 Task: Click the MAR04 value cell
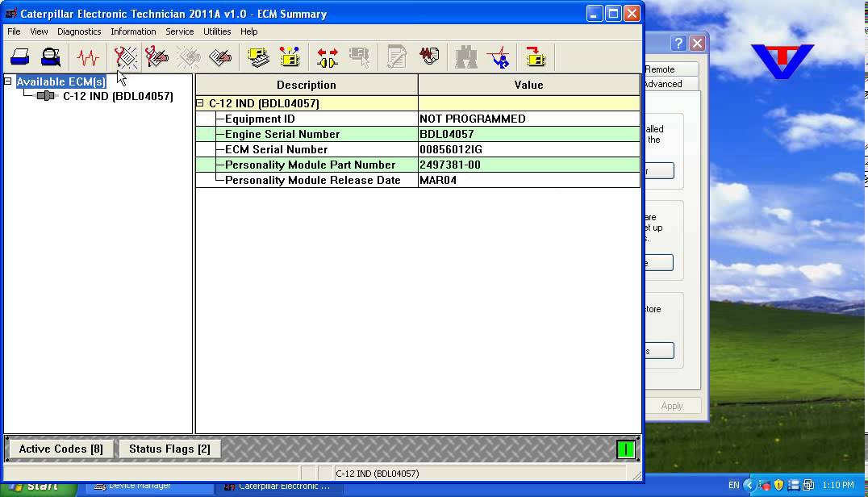click(x=528, y=181)
